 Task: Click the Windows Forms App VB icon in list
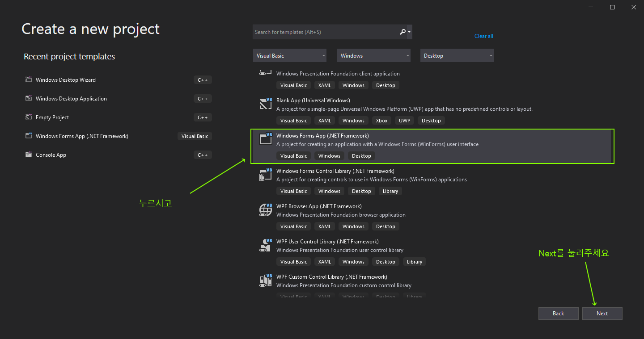click(266, 139)
